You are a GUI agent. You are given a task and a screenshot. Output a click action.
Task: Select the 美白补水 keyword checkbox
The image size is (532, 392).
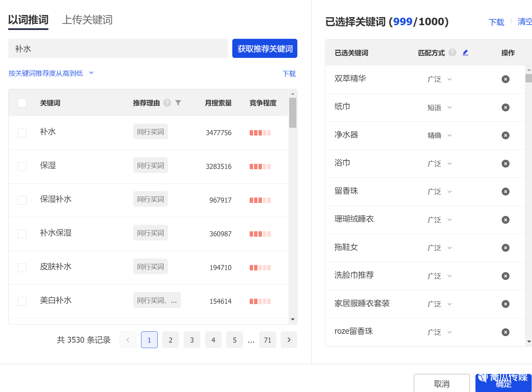[22, 301]
